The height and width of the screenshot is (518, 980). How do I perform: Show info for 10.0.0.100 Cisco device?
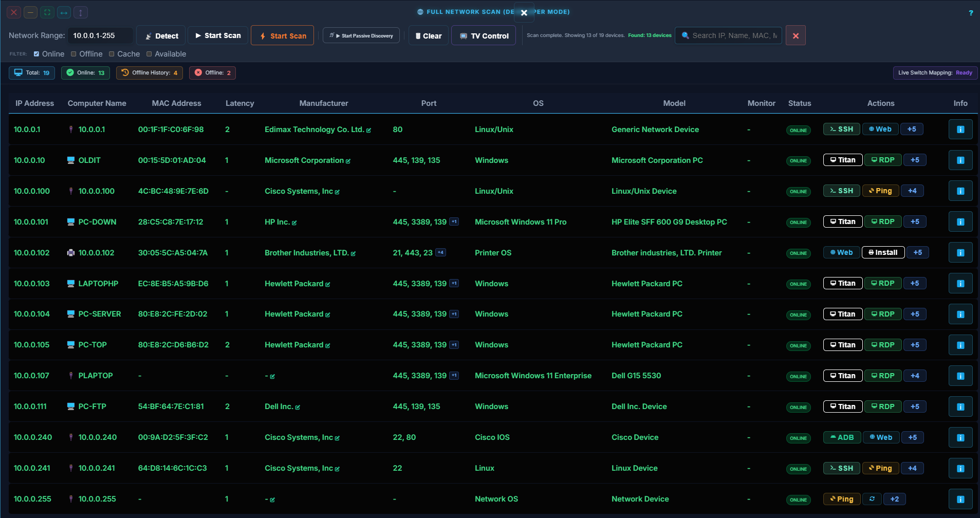[x=960, y=191]
